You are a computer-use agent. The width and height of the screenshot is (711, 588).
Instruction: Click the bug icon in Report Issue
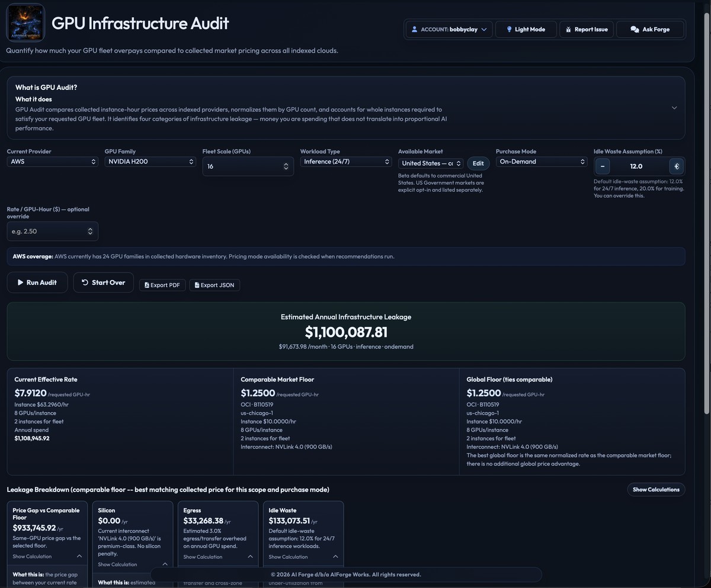(568, 29)
